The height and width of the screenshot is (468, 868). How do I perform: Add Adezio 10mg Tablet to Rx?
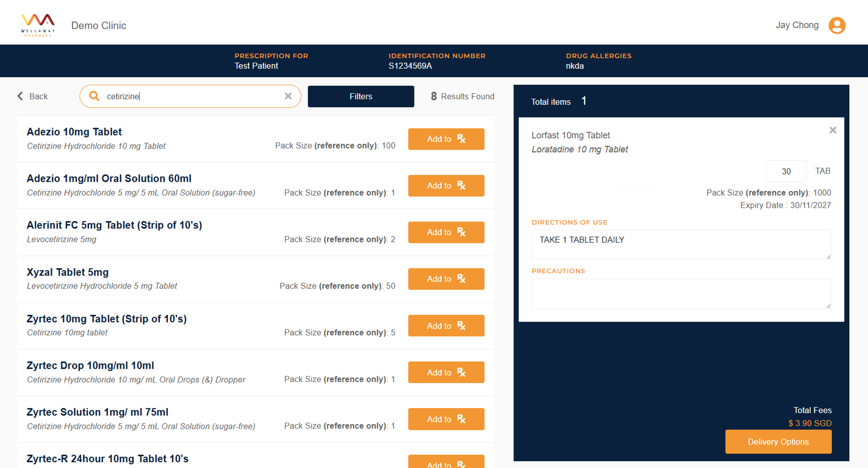point(446,139)
